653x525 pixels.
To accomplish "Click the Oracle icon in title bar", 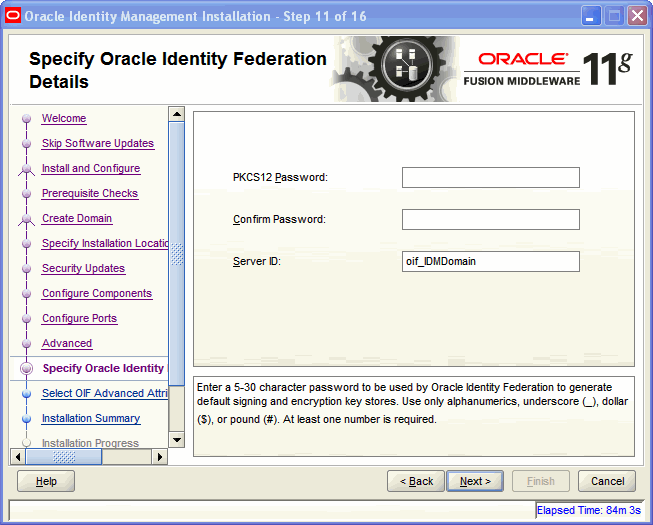I will coord(13,16).
